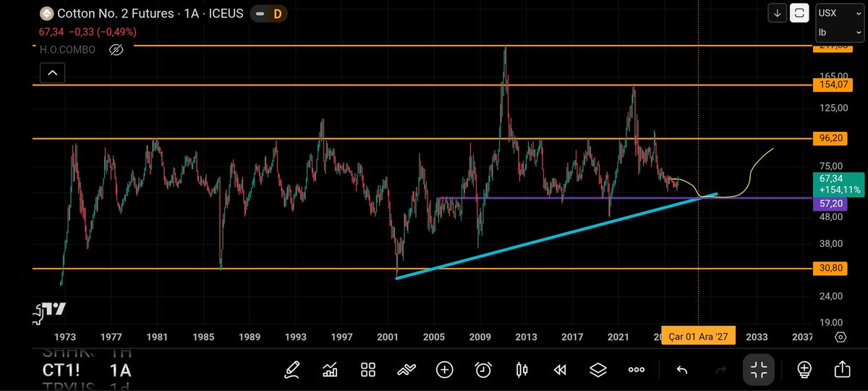Open the lb unit selector
Image resolution: width=868 pixels, height=391 pixels.
tap(838, 33)
